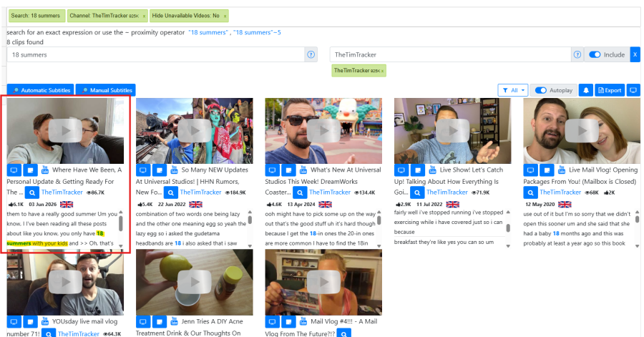Click the Search: 18 summers tag

pyautogui.click(x=36, y=16)
